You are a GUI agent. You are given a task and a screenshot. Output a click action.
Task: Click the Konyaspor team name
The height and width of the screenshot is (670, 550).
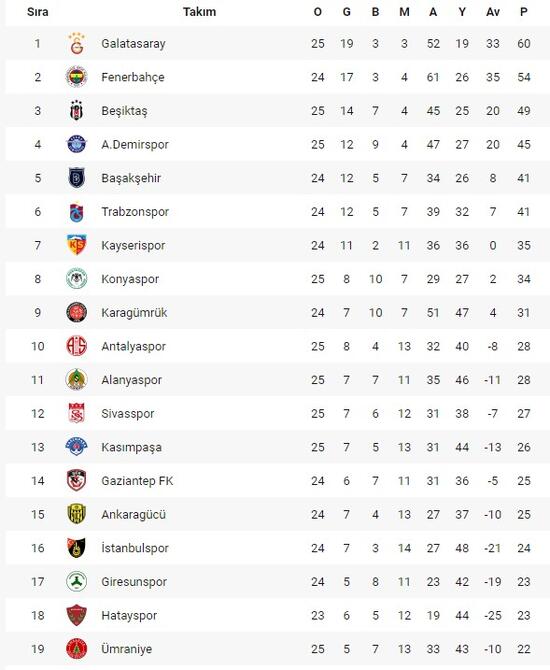[x=130, y=279]
